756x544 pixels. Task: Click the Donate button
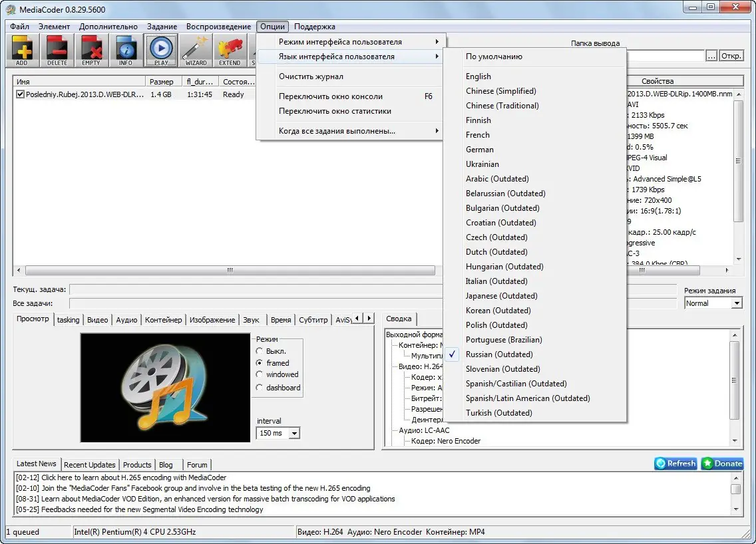coord(722,464)
